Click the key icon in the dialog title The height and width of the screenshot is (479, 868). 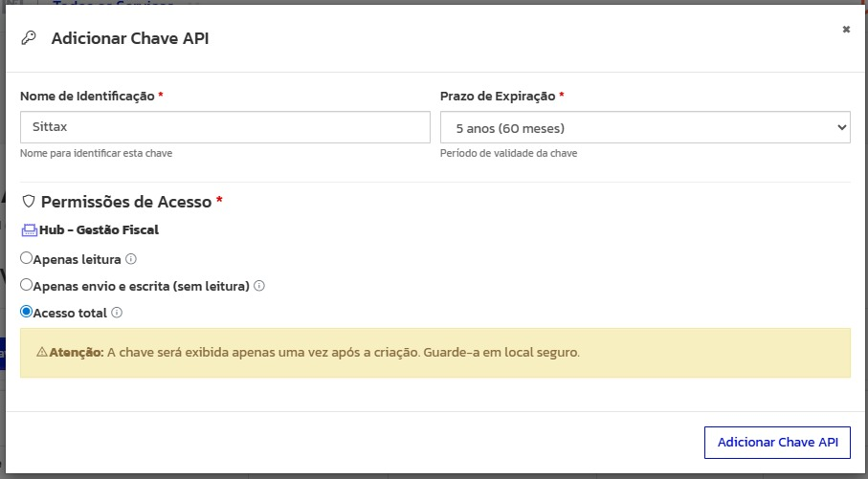[29, 38]
